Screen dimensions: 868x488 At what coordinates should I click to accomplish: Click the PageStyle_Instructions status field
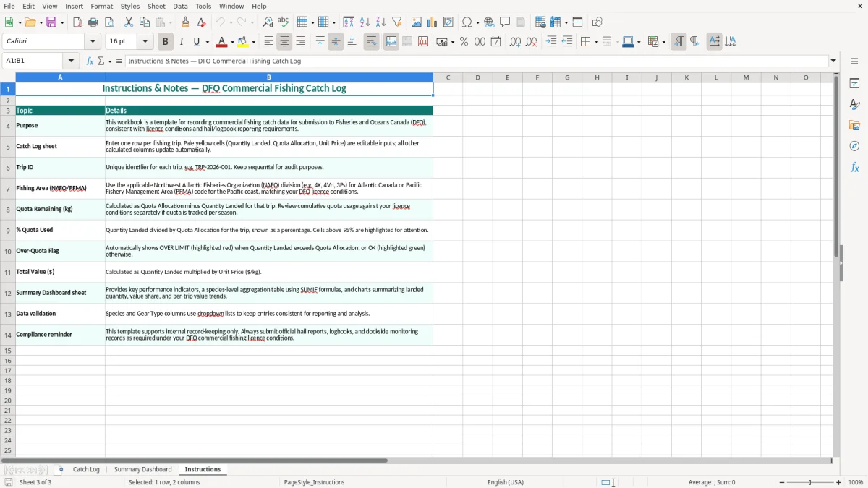[x=315, y=482]
